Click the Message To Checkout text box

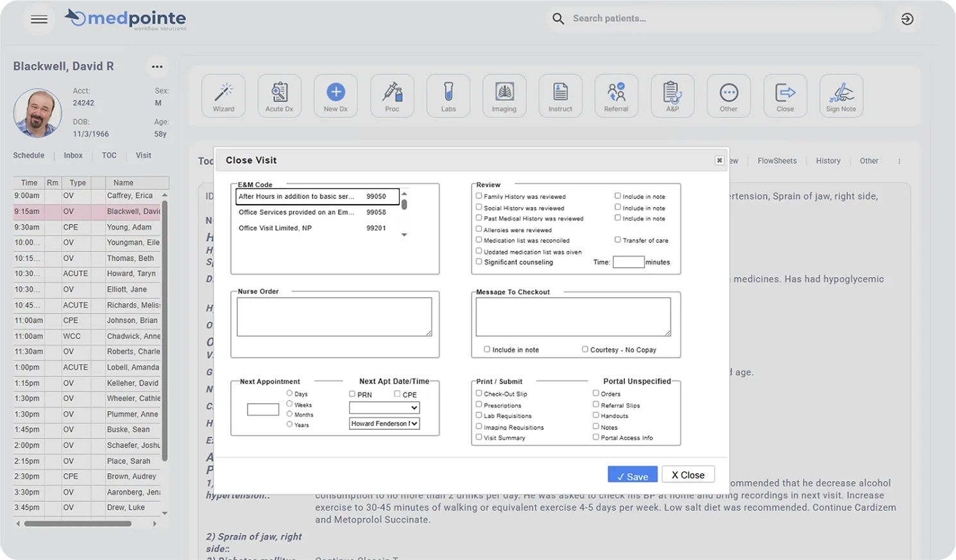coord(573,317)
